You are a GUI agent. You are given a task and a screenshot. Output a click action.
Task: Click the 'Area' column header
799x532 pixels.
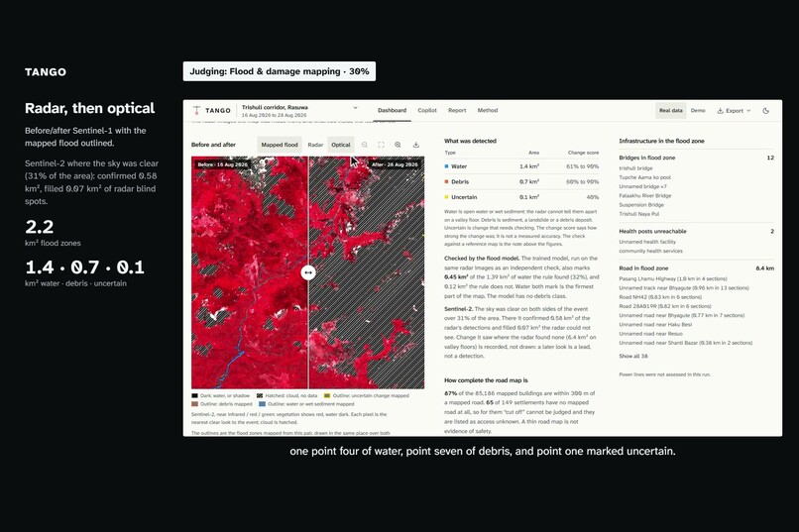(533, 153)
